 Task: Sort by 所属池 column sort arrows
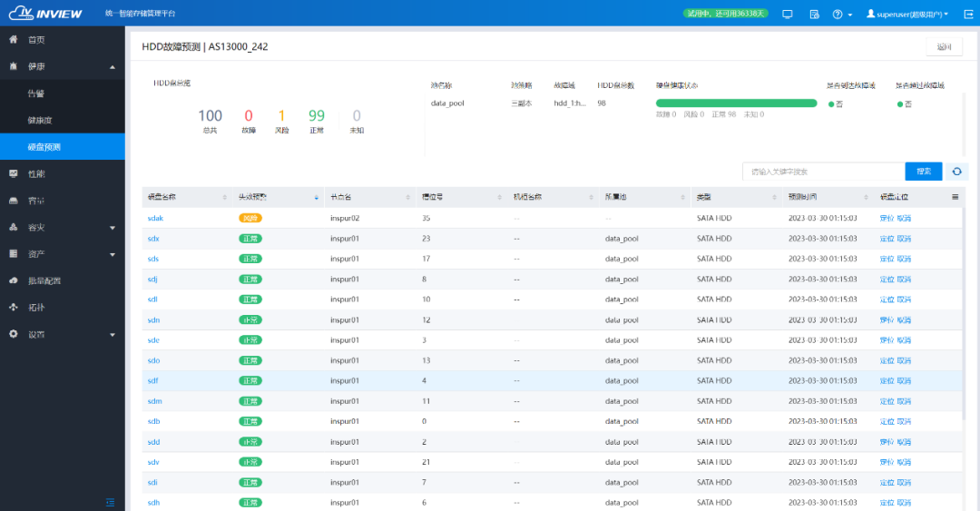[x=682, y=197]
